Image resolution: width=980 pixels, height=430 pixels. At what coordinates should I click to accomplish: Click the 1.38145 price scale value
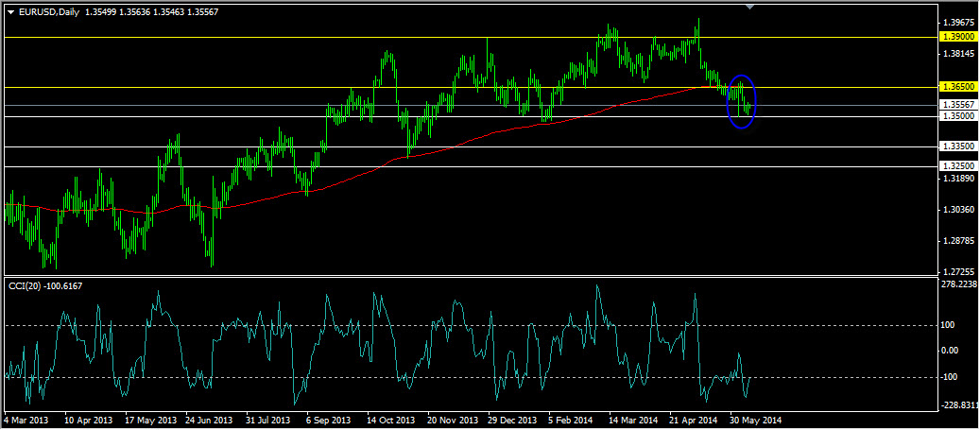(x=960, y=54)
